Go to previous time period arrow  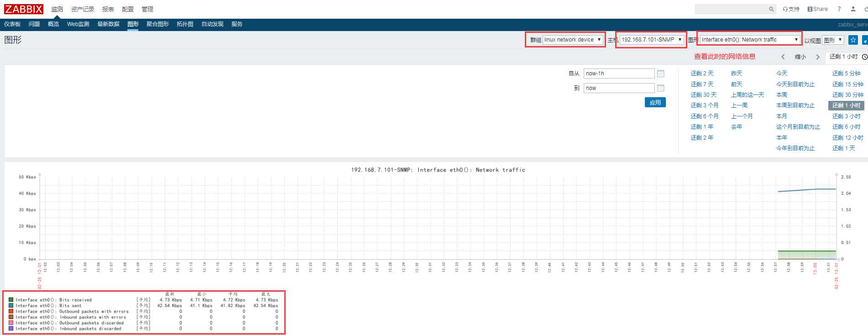coord(783,57)
